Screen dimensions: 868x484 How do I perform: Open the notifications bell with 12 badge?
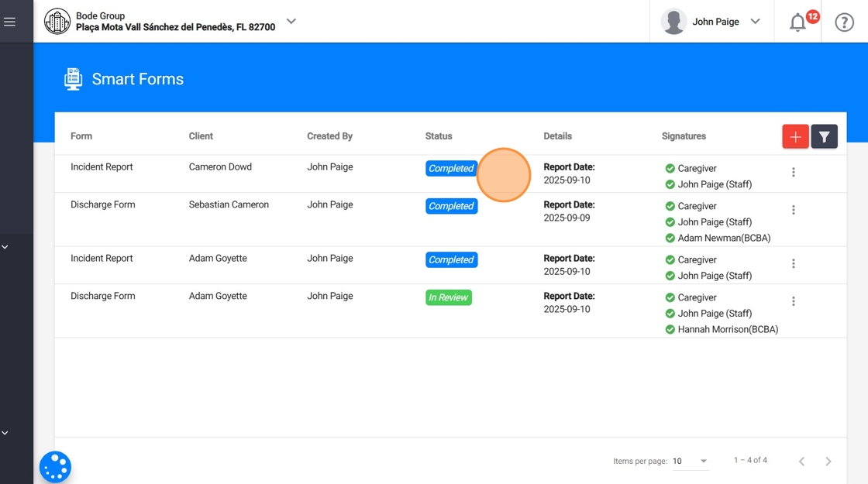[x=797, y=22]
